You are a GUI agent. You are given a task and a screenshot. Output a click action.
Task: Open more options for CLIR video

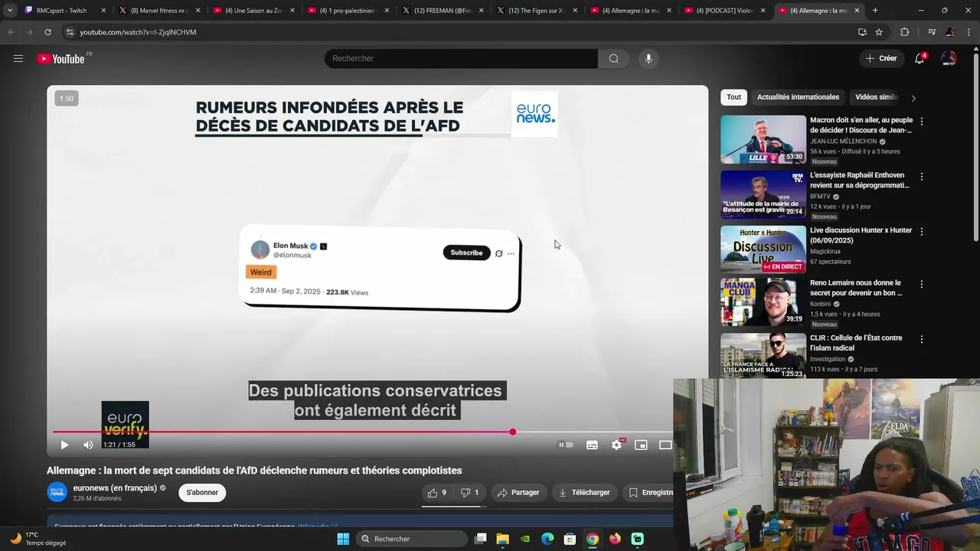click(x=922, y=339)
